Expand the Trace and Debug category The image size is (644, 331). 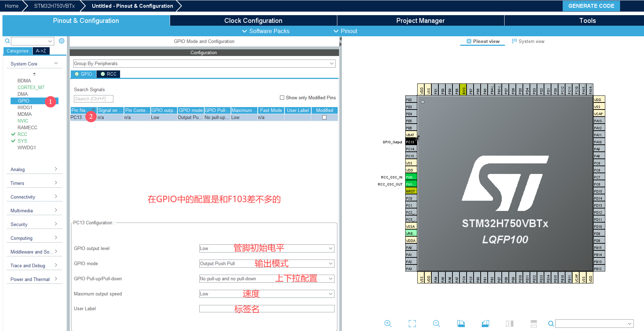click(x=34, y=266)
